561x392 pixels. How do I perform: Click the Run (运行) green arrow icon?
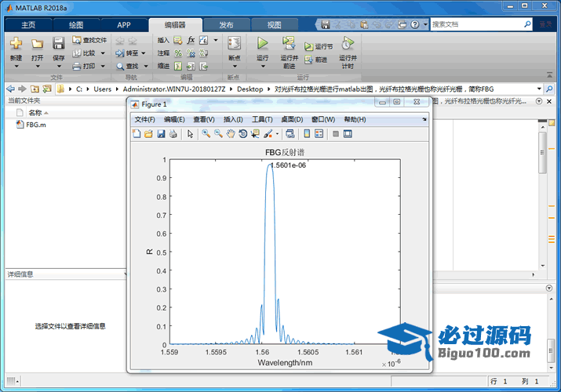pos(262,44)
